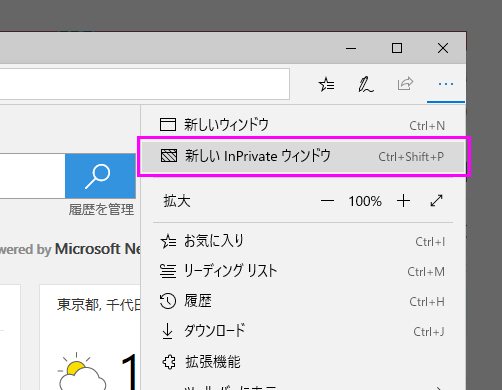
Task: Select 新しいウィンドウ menu entry
Action: pyautogui.click(x=303, y=125)
